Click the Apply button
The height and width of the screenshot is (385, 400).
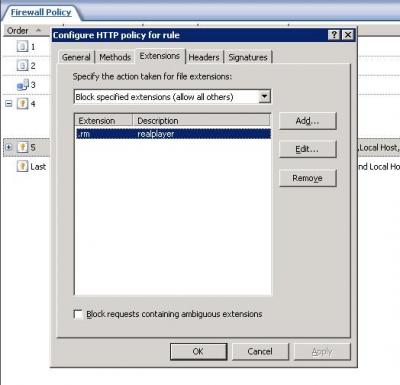pos(322,351)
